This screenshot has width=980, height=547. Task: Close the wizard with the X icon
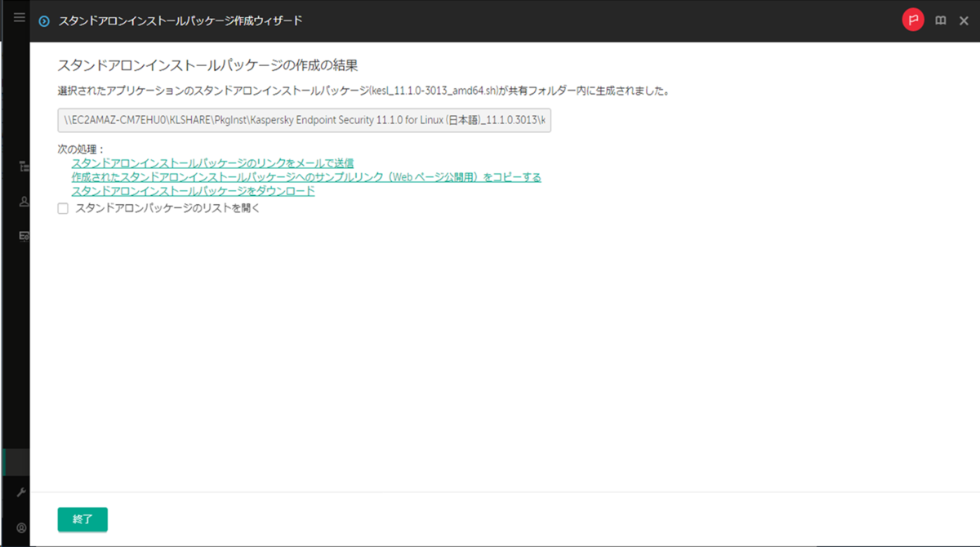(x=964, y=21)
